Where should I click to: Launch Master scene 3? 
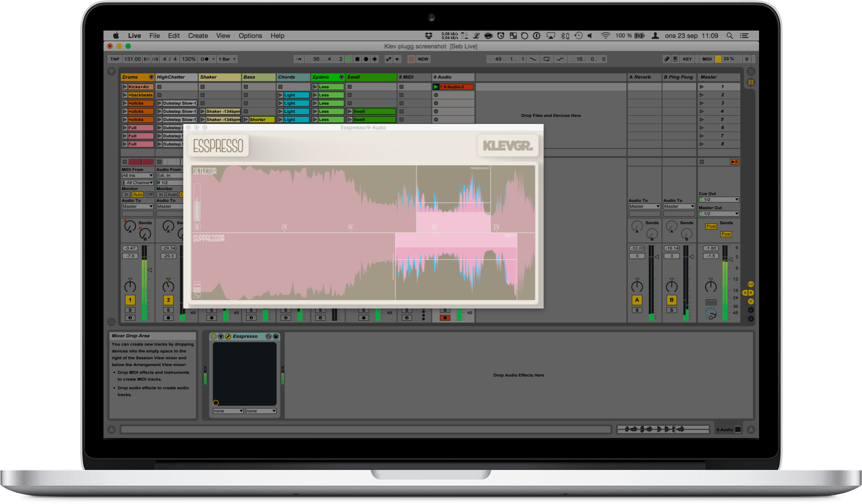702,103
